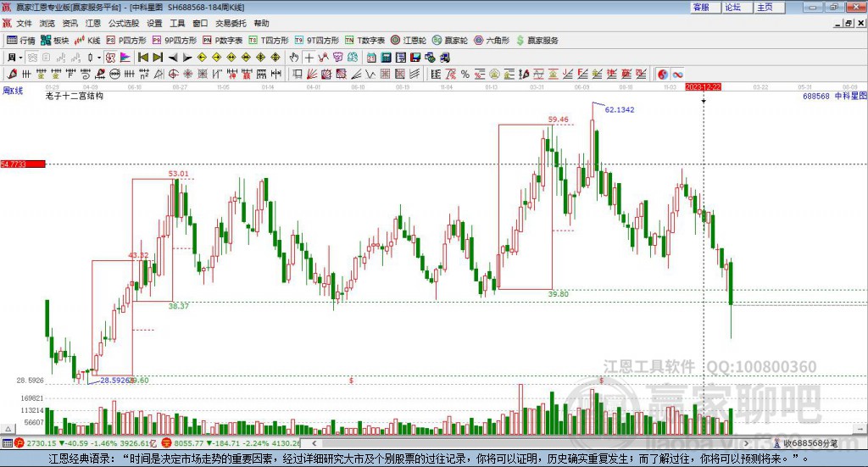Open the 赢家轮 wheel tool
868x467 pixels.
click(x=450, y=41)
